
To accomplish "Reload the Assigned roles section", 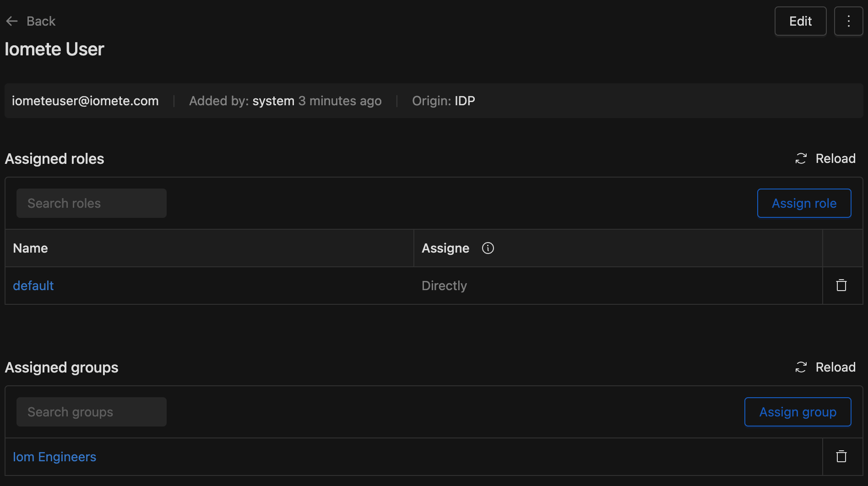I will pos(825,158).
